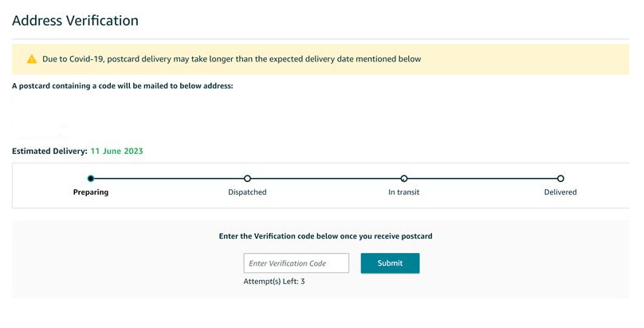Click the Address Verification heading
The height and width of the screenshot is (328, 644).
point(75,21)
